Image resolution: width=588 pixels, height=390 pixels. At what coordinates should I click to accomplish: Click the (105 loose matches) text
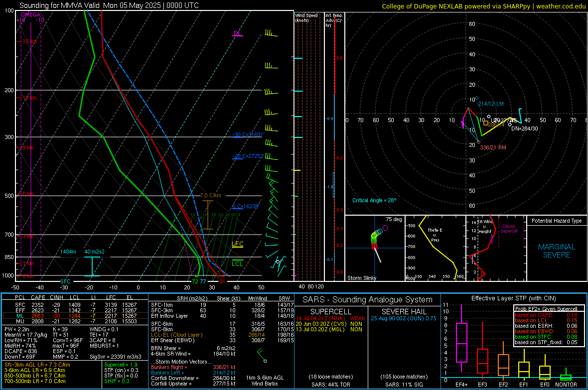coord(404,377)
